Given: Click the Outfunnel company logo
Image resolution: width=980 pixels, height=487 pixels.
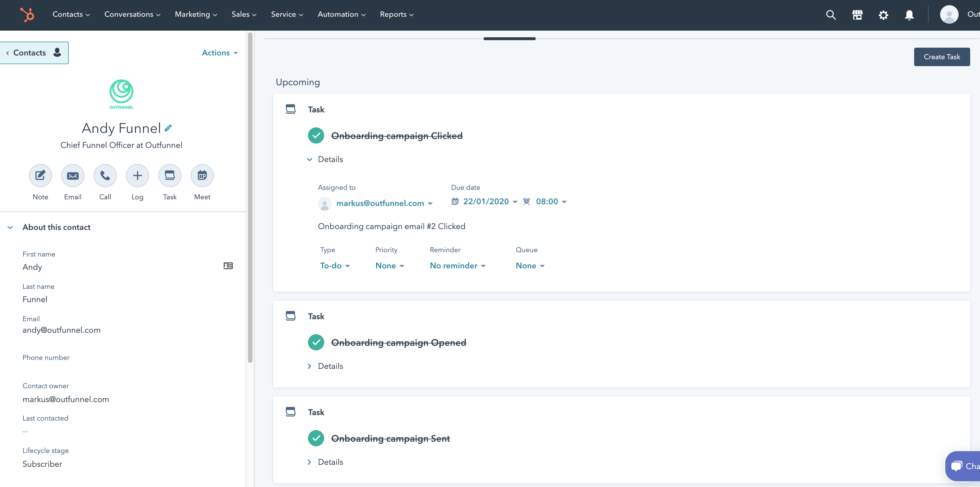Looking at the screenshot, I should coord(121,94).
